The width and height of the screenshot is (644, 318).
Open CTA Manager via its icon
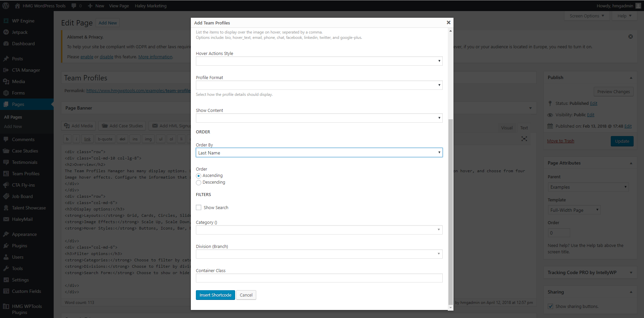6,70
